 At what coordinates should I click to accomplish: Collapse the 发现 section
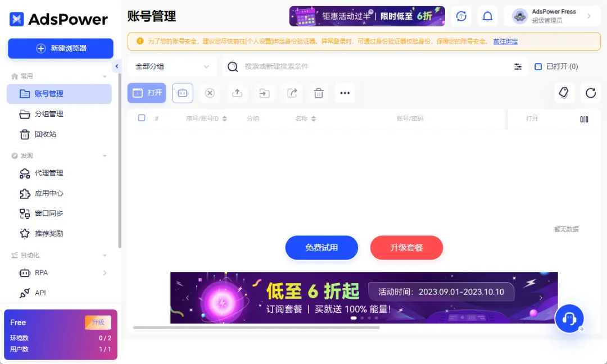tap(105, 156)
